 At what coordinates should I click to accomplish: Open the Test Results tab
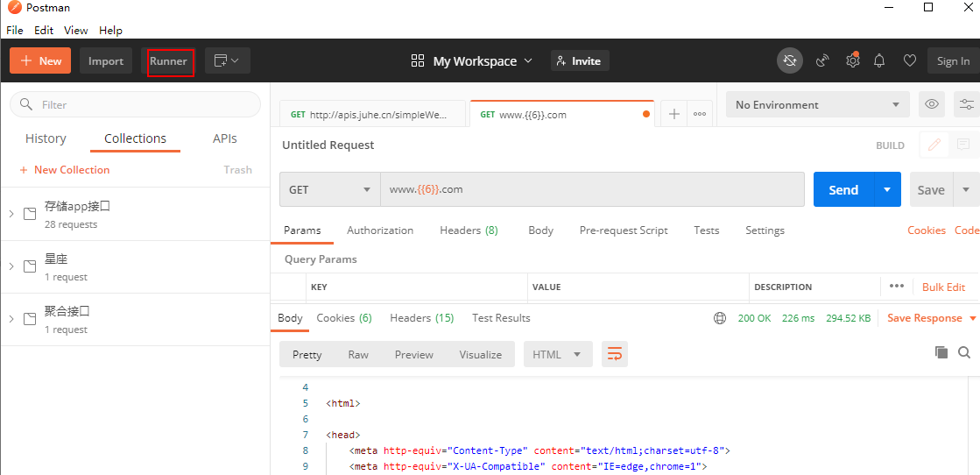tap(501, 318)
